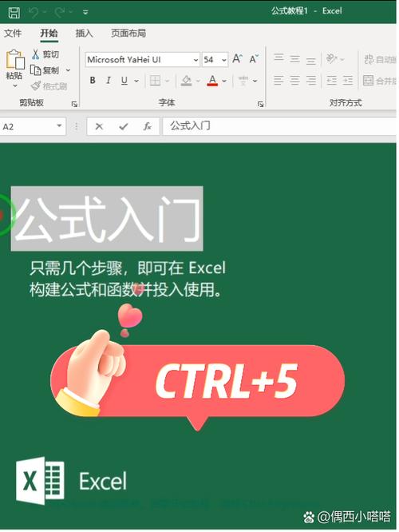Screen dimensions: 399x532
Task: Toggle Underline formatting
Action: [x=124, y=81]
